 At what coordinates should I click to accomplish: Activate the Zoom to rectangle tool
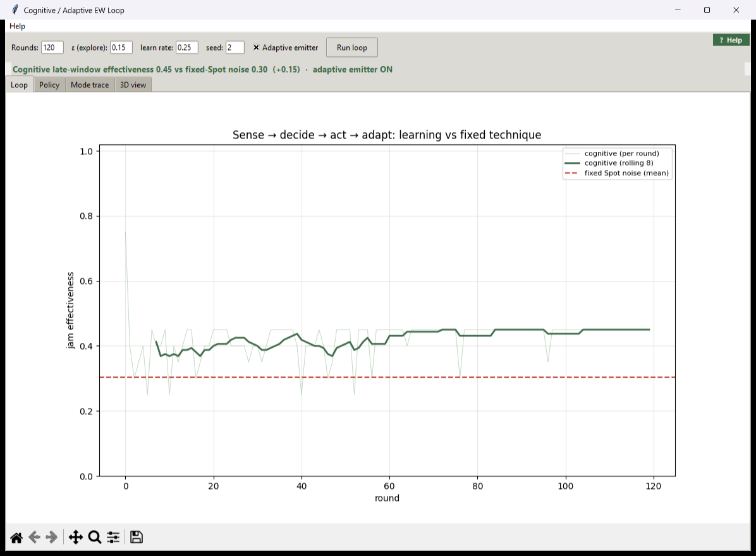95,537
